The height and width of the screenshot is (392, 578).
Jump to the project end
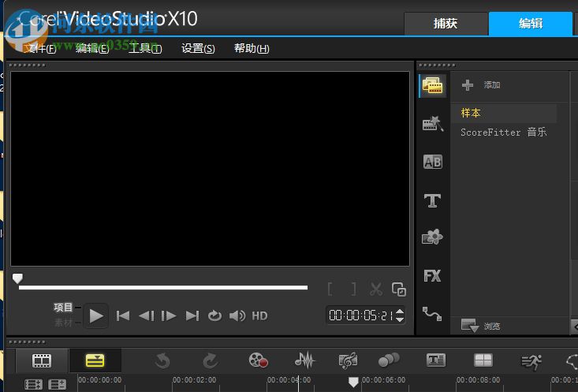(192, 316)
